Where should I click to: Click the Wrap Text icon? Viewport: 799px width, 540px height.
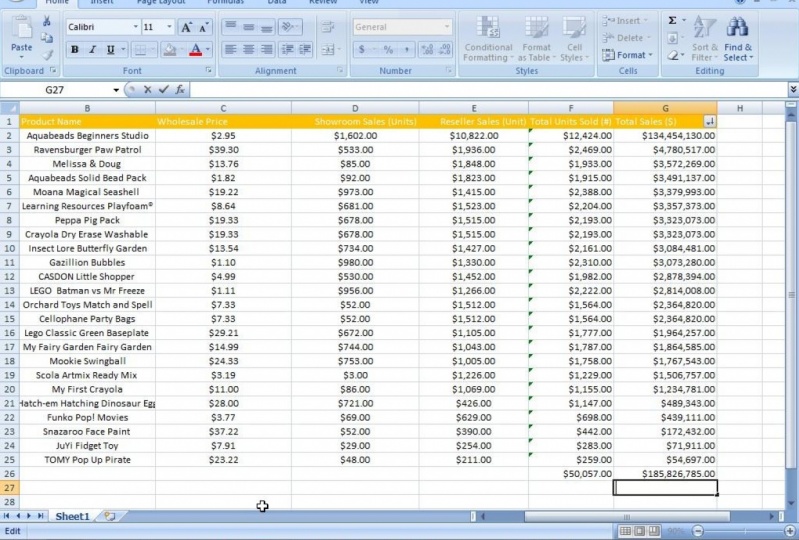pyautogui.click(x=328, y=26)
